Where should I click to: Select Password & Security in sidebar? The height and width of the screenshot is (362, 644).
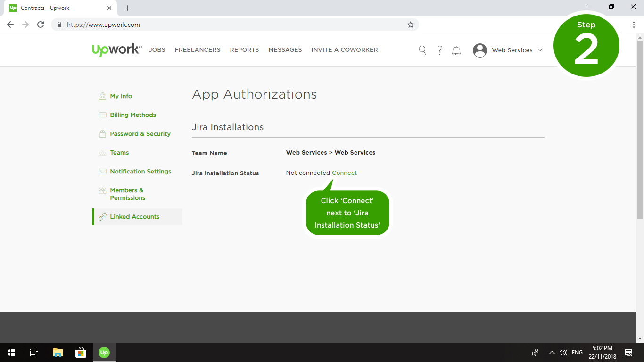pyautogui.click(x=140, y=134)
